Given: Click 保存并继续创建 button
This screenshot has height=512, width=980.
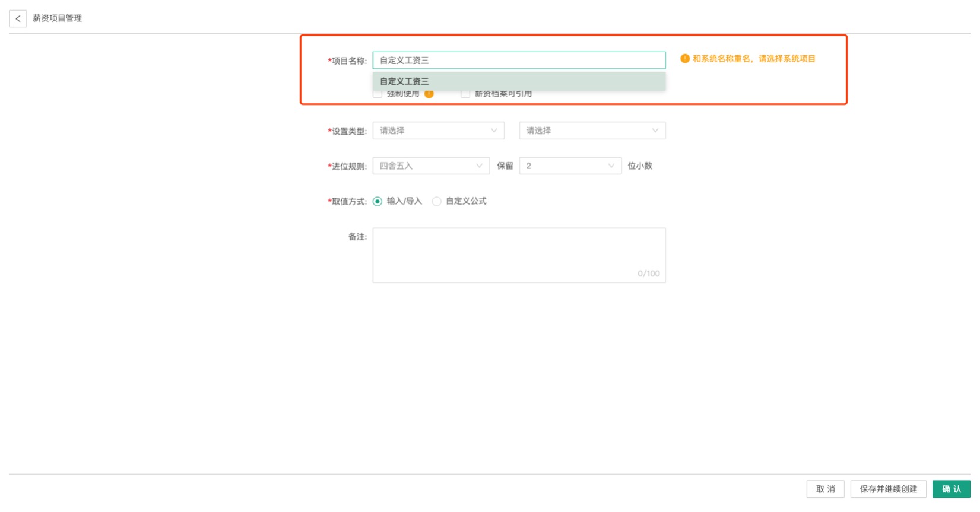Looking at the screenshot, I should (889, 489).
